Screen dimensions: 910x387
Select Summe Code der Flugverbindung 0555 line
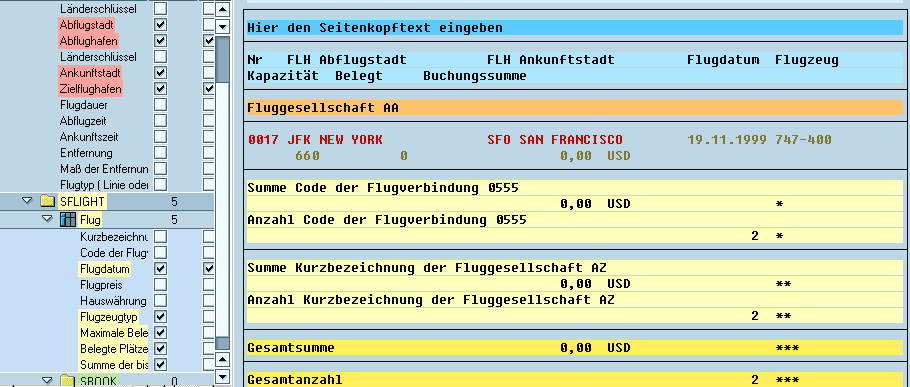(x=575, y=188)
